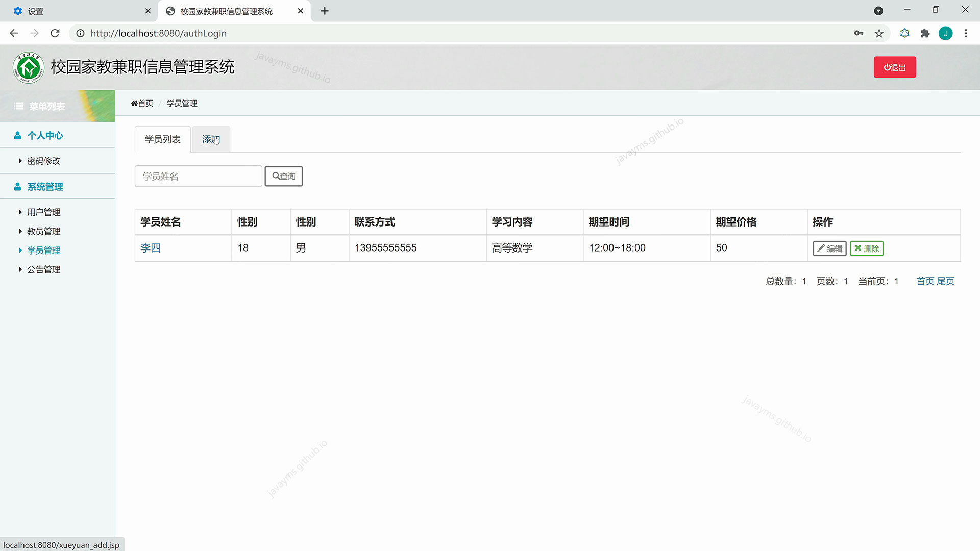Bookmark this page with star icon
Image resolution: width=980 pixels, height=551 pixels.
879,33
